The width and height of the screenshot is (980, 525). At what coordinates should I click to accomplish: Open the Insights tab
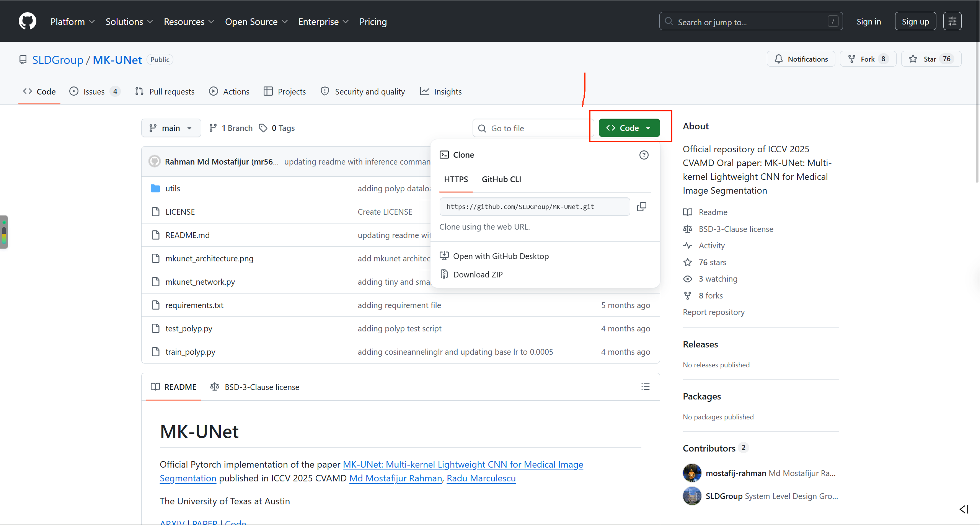click(441, 91)
